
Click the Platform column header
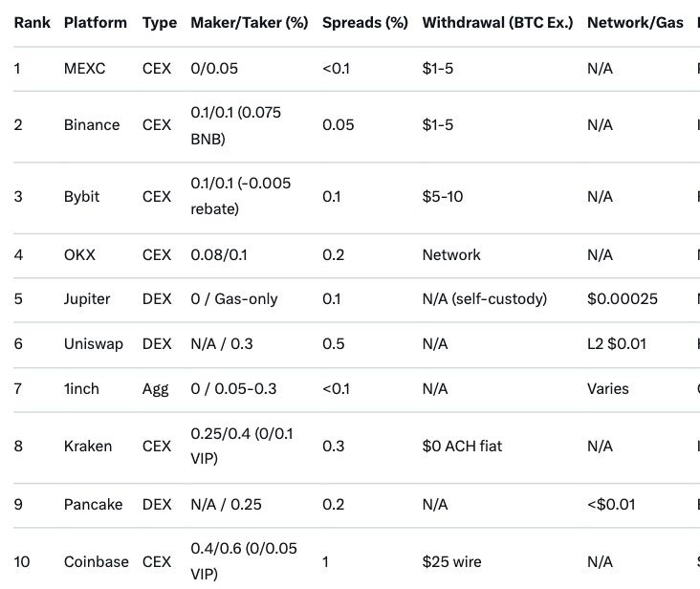point(95,22)
